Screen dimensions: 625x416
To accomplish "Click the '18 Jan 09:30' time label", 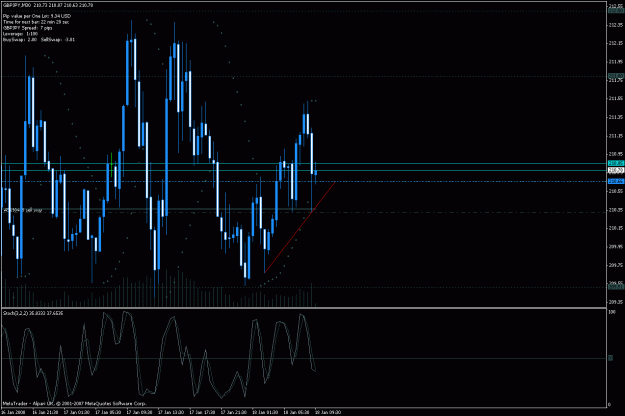I will coord(328,413).
